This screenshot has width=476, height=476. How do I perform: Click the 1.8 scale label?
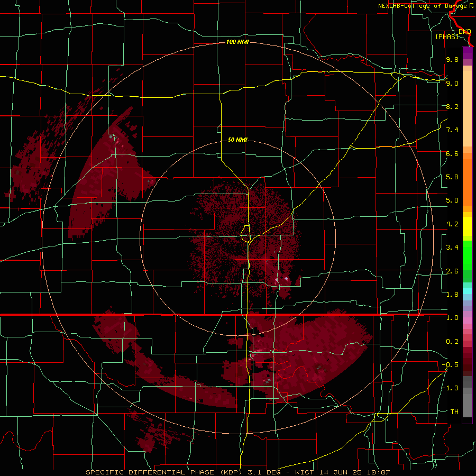tap(452, 295)
